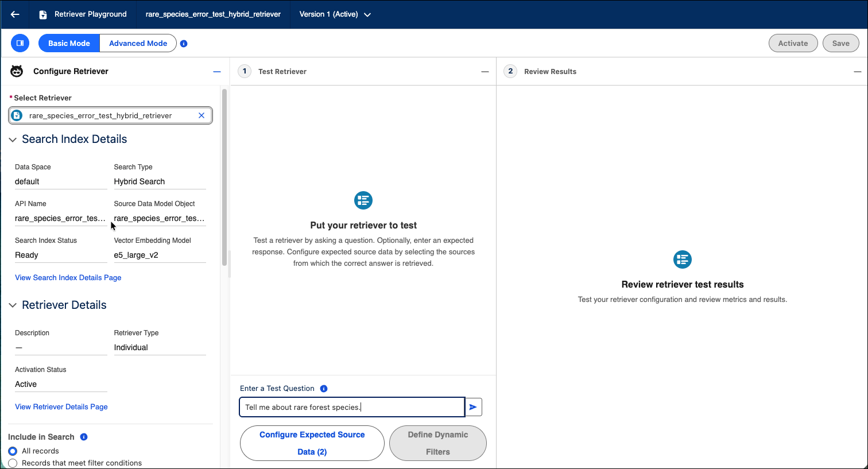Show info for Enter a Test Question
Screen dimensions: 868x469
[324, 389]
